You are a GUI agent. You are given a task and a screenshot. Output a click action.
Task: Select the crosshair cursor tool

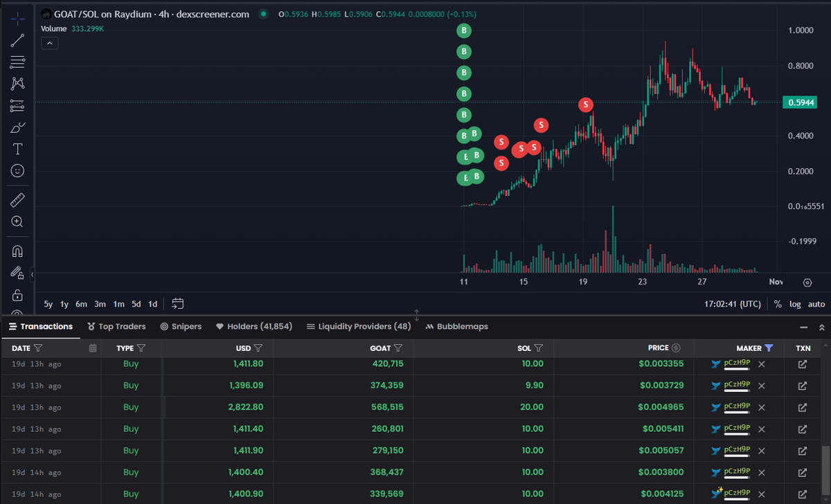tap(17, 19)
